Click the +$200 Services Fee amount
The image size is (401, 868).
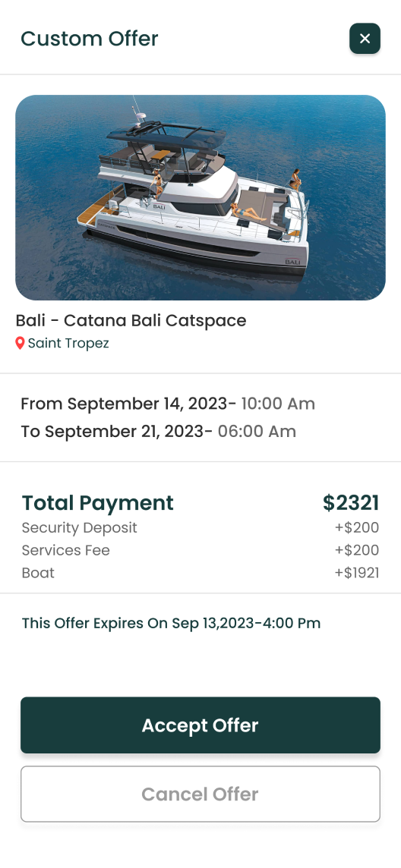click(x=357, y=550)
